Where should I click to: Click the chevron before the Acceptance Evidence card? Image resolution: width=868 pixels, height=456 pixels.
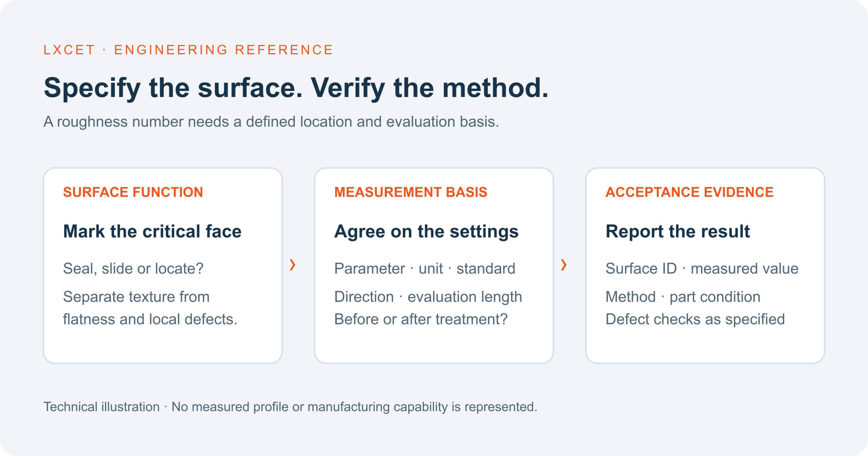pyautogui.click(x=564, y=265)
